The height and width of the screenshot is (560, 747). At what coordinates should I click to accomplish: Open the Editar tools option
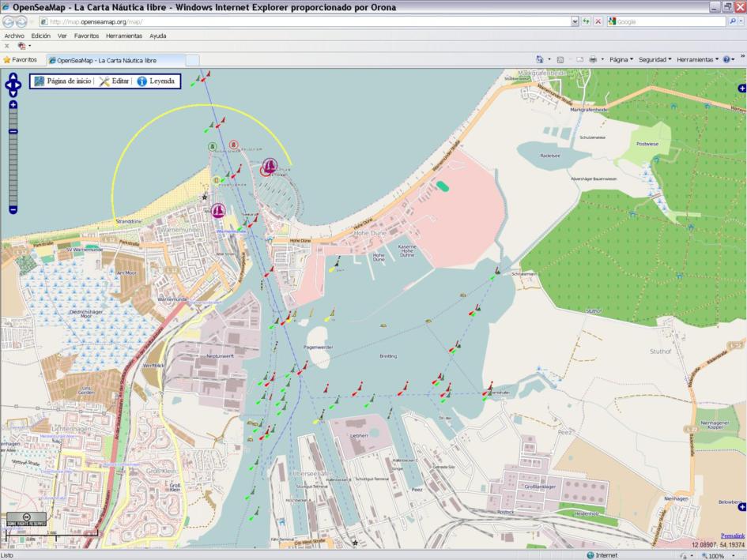104,81
